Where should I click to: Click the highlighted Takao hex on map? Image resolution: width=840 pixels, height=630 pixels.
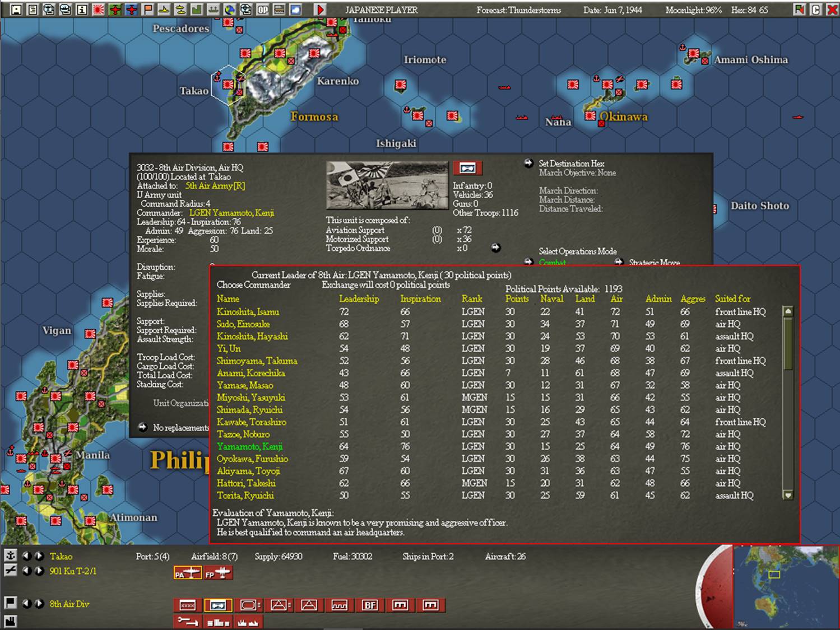pyautogui.click(x=228, y=85)
